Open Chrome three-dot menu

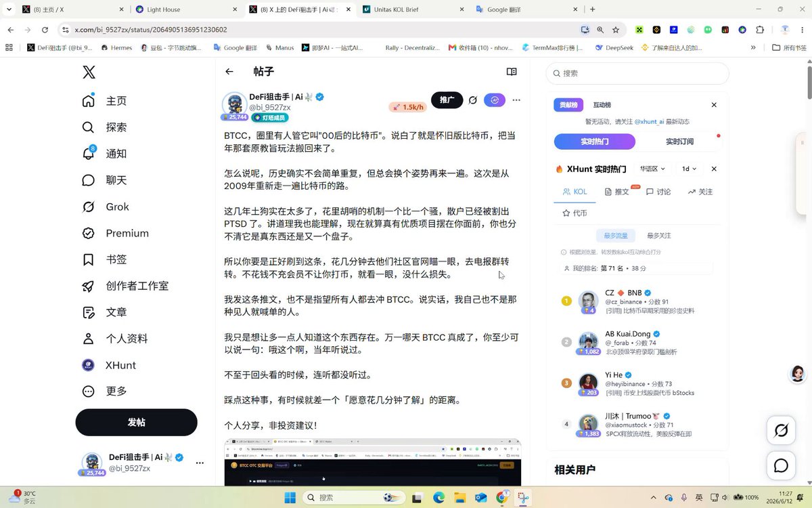pyautogui.click(x=802, y=30)
